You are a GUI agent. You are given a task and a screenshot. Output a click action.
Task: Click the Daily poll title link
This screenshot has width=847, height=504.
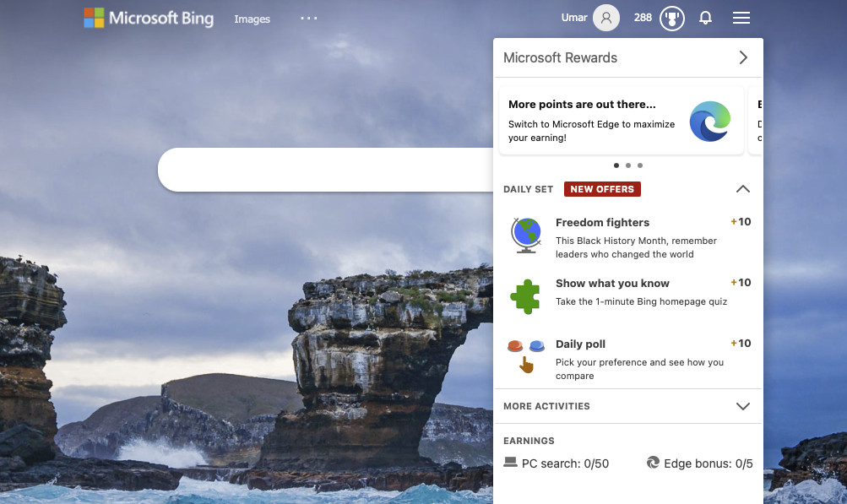pos(580,344)
